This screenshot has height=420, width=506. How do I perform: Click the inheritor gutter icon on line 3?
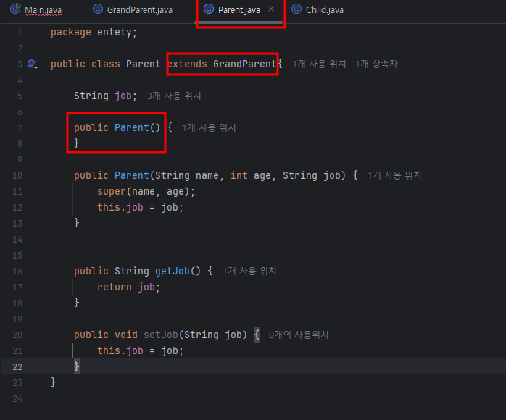(33, 64)
